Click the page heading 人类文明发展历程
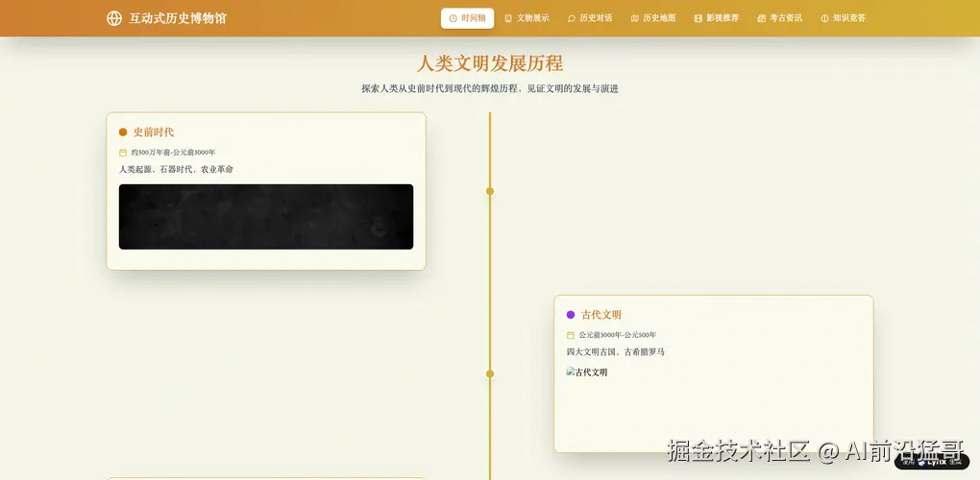Image resolution: width=980 pixels, height=480 pixels. tap(490, 63)
